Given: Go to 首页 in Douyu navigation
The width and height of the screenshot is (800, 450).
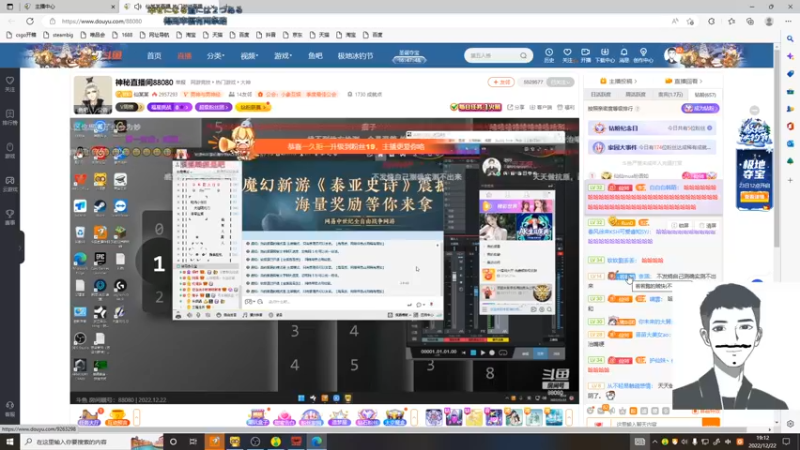Looking at the screenshot, I should [x=154, y=56].
